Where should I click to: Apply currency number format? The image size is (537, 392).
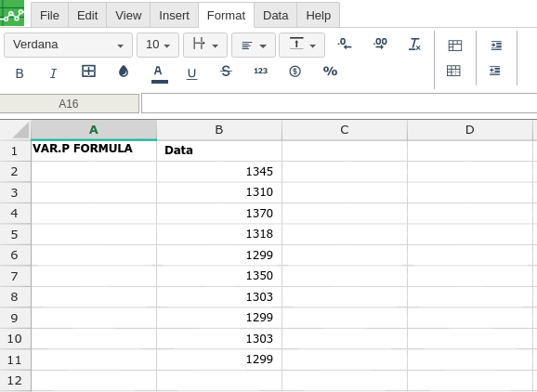coord(295,72)
